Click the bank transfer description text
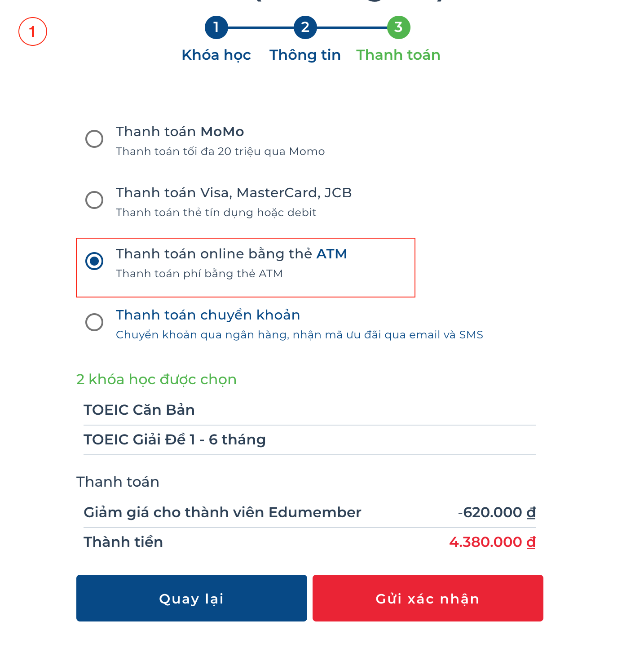 pyautogui.click(x=299, y=335)
